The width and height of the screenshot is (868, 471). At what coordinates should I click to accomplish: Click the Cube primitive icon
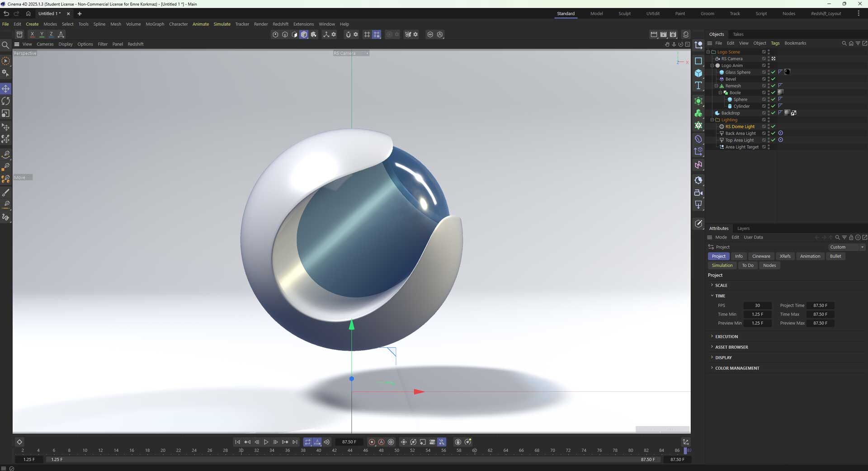[x=698, y=73]
